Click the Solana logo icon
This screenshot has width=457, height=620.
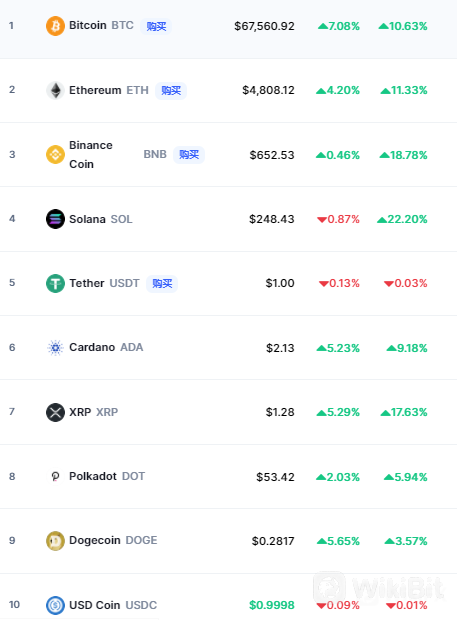point(55,219)
